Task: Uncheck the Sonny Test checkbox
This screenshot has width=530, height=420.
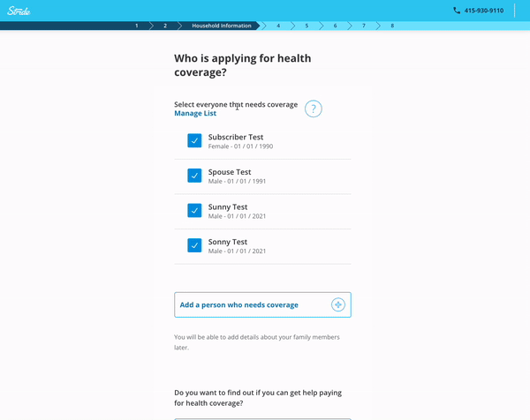Action: point(194,245)
